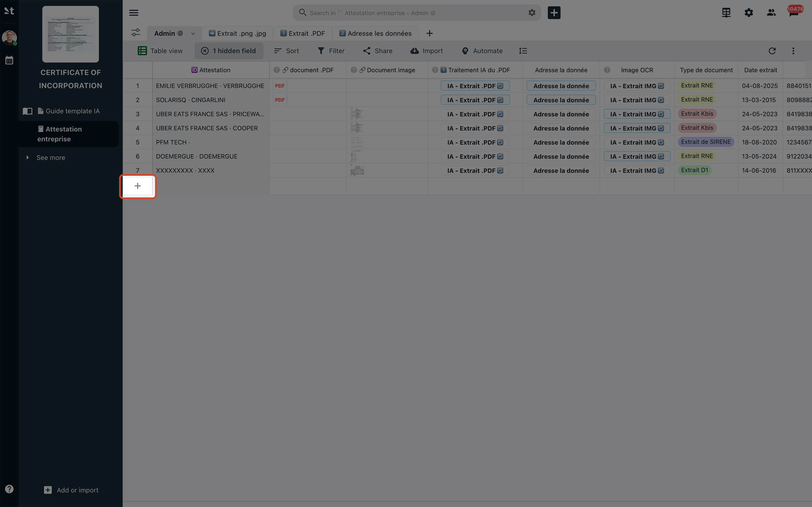
Task: Click the calendar icon in the left rail
Action: 9,61
